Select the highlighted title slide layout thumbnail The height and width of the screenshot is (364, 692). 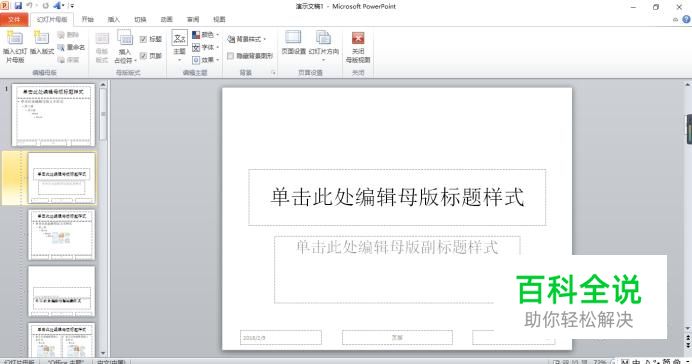[x=61, y=178]
